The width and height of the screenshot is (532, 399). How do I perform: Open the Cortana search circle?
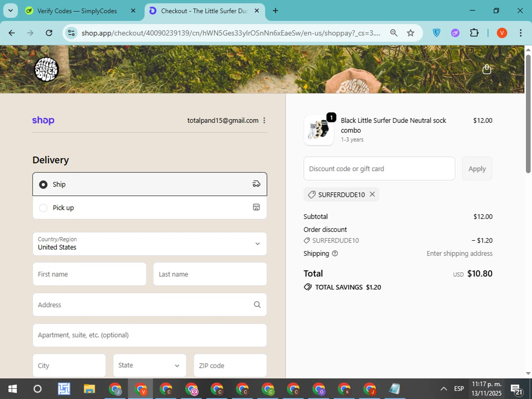click(37, 389)
